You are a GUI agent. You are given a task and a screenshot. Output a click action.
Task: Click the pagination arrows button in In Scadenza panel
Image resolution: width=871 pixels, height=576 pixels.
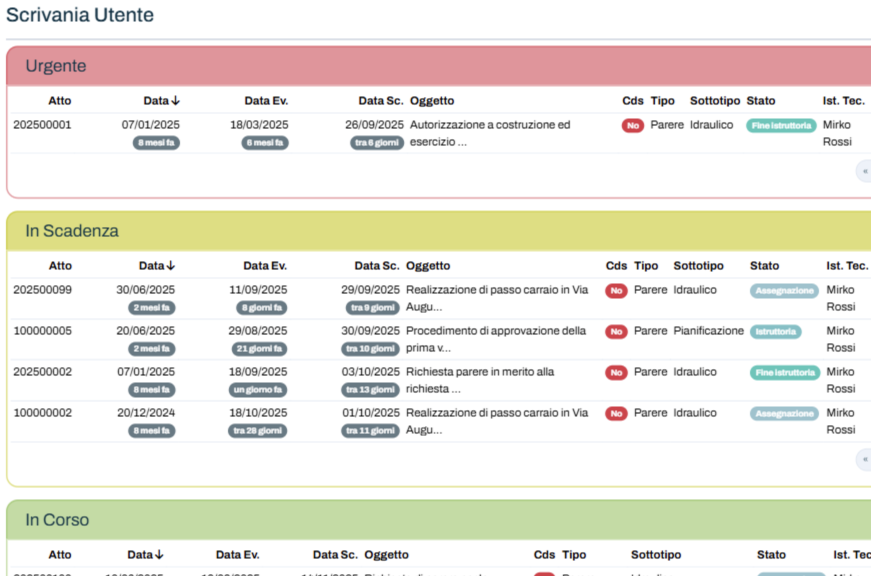tap(863, 460)
